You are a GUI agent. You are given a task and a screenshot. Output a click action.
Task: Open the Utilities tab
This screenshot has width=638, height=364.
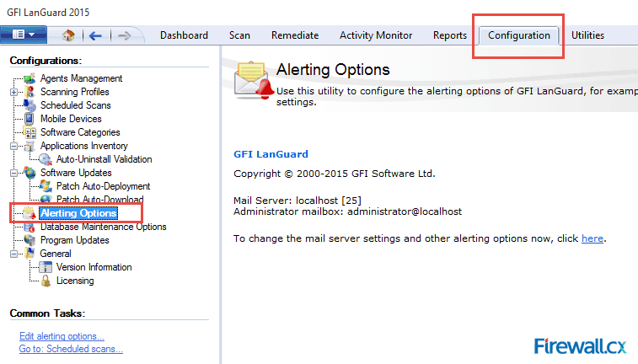(587, 35)
